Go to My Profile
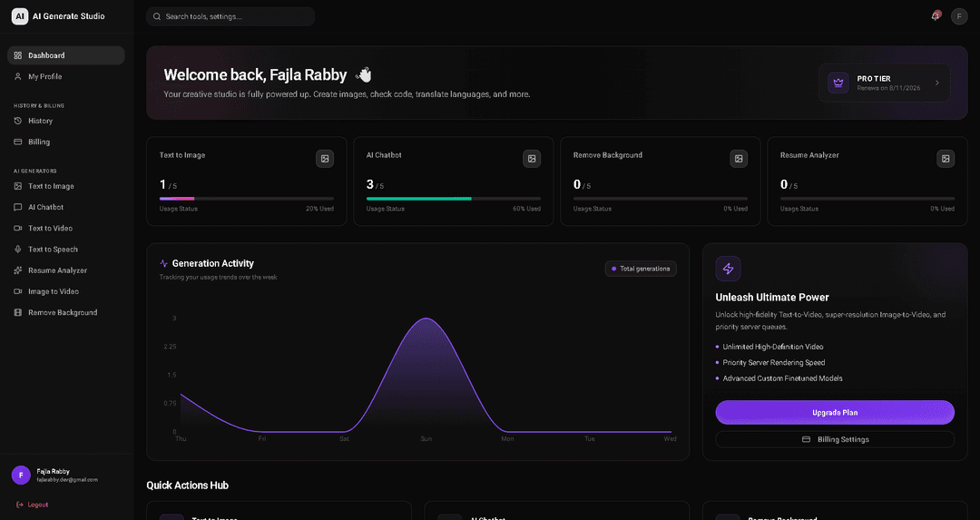The image size is (980, 520). tap(66, 77)
